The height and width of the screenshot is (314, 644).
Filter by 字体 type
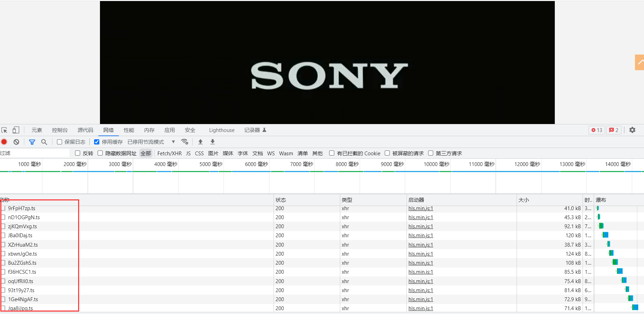pyautogui.click(x=243, y=153)
